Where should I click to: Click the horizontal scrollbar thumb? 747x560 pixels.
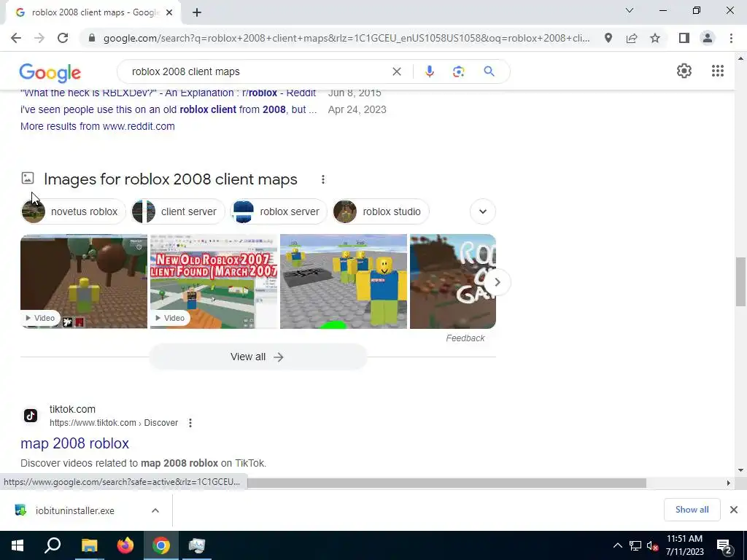click(446, 483)
